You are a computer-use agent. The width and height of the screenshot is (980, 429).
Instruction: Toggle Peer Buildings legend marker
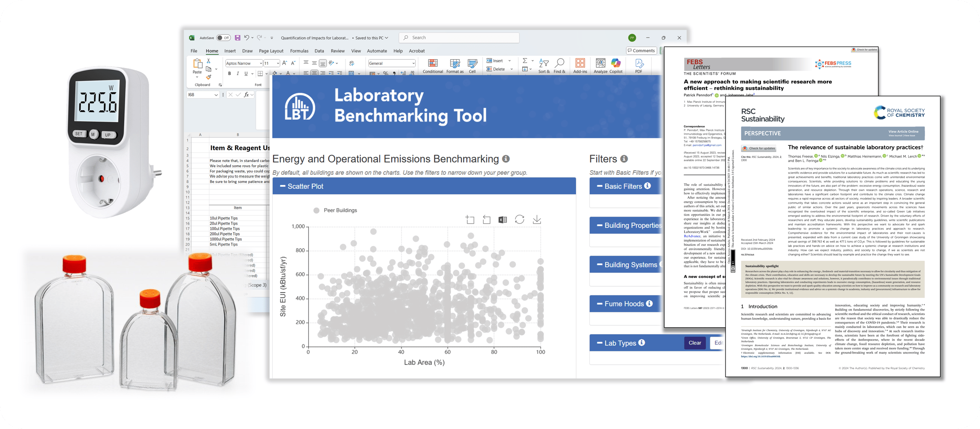click(316, 210)
